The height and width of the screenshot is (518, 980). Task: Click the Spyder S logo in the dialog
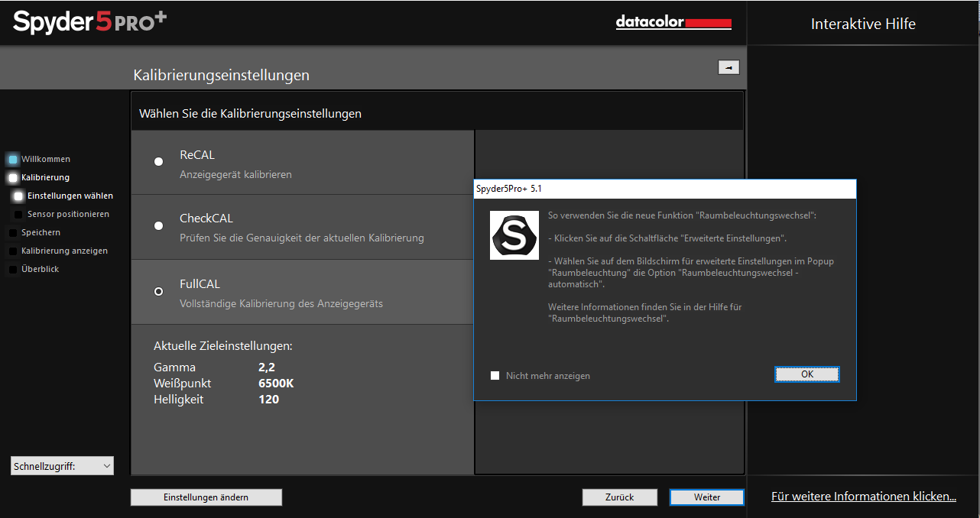(514, 235)
